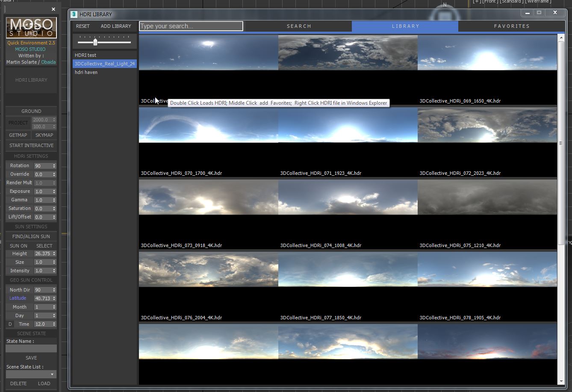Click the Lift/Offset spinner arrows

(54, 217)
